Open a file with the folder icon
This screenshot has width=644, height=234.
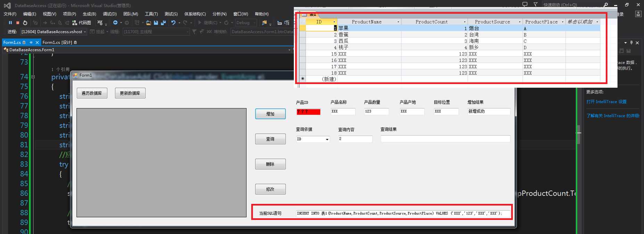(x=148, y=23)
